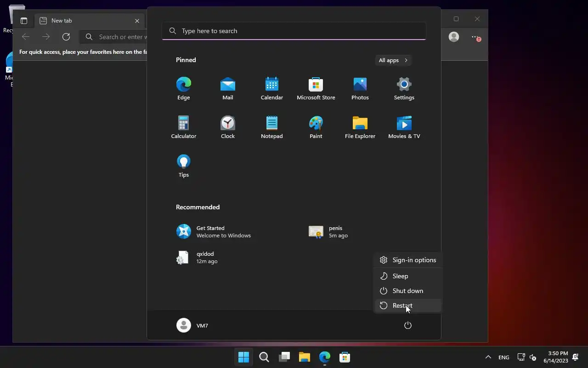The width and height of the screenshot is (588, 368).
Task: Open File Explorer from the taskbar
Action: point(305,357)
